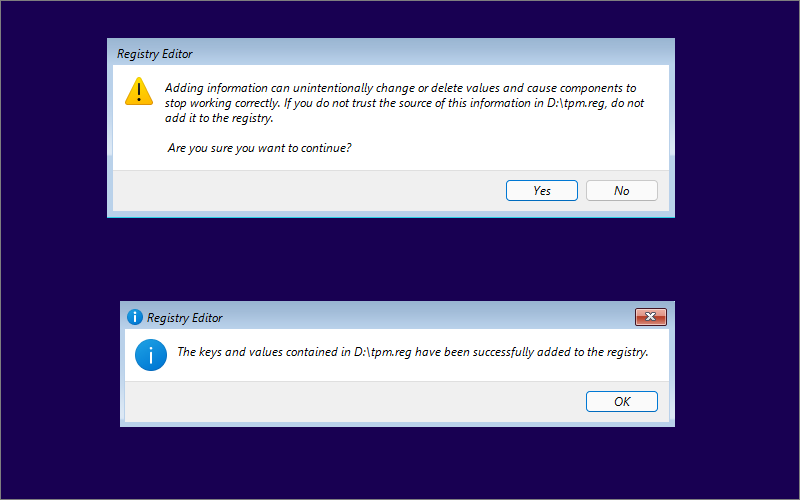800x500 pixels.
Task: Click the lower dialog's Registry Editor title
Action: pos(185,318)
